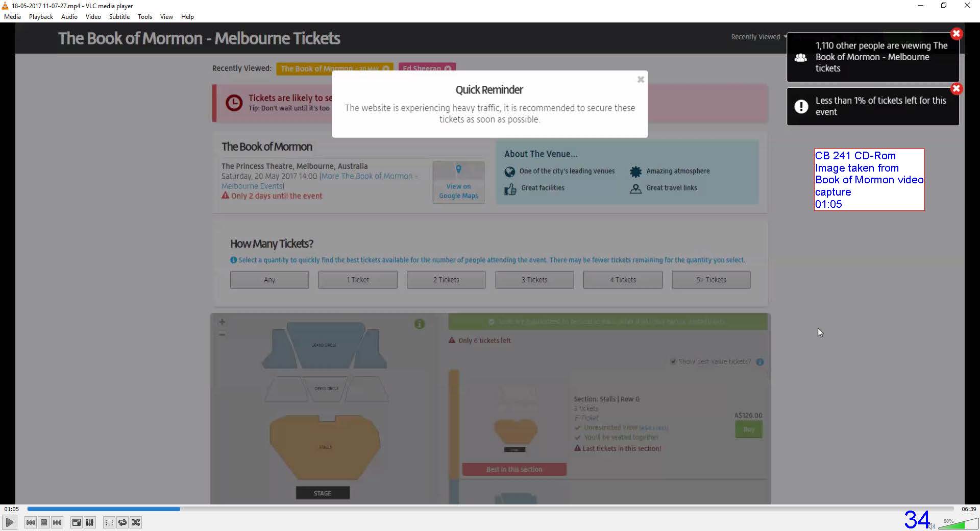Viewport: 980px width, 531px height.
Task: Toggle the 06:39 total time display
Action: coord(968,509)
